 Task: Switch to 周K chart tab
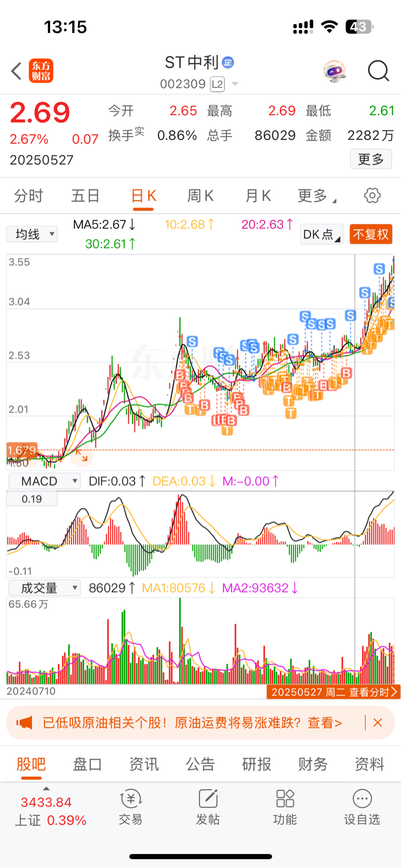[200, 196]
